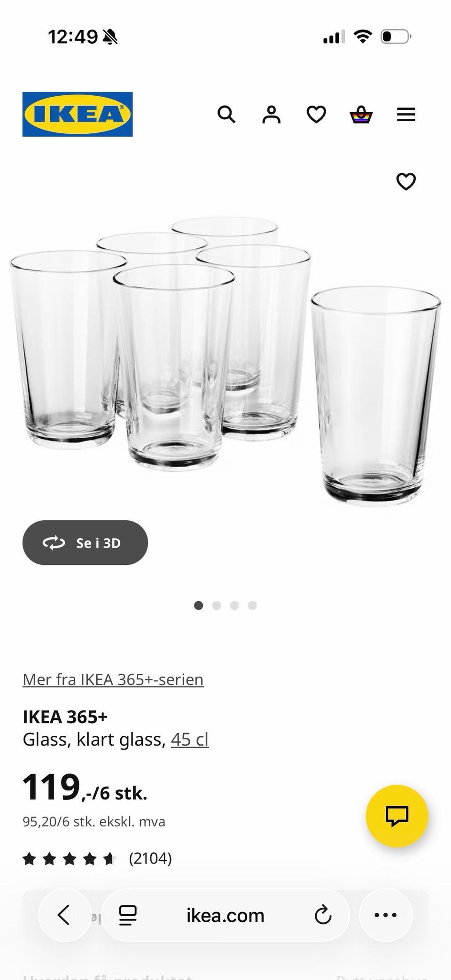The image size is (451, 980).
Task: Select the fourth image carousel dot
Action: tap(252, 605)
